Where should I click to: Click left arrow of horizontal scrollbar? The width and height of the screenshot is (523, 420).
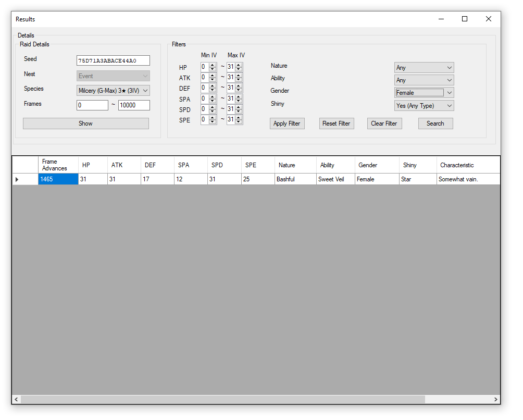[x=17, y=399]
